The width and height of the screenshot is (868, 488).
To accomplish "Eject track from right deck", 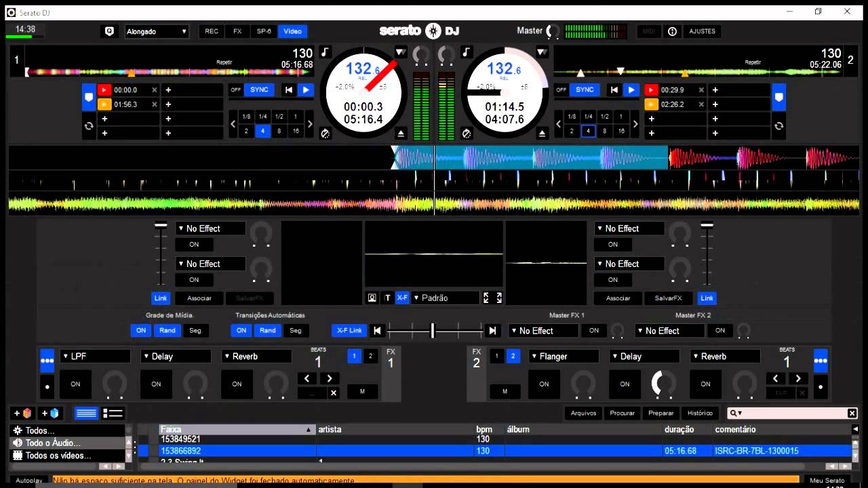I will [542, 134].
